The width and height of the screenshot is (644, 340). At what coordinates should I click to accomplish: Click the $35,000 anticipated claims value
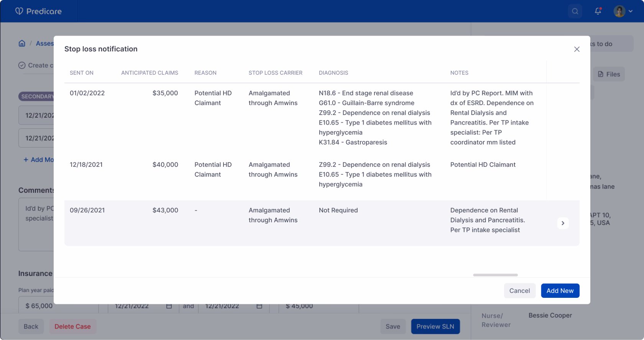[x=165, y=93]
